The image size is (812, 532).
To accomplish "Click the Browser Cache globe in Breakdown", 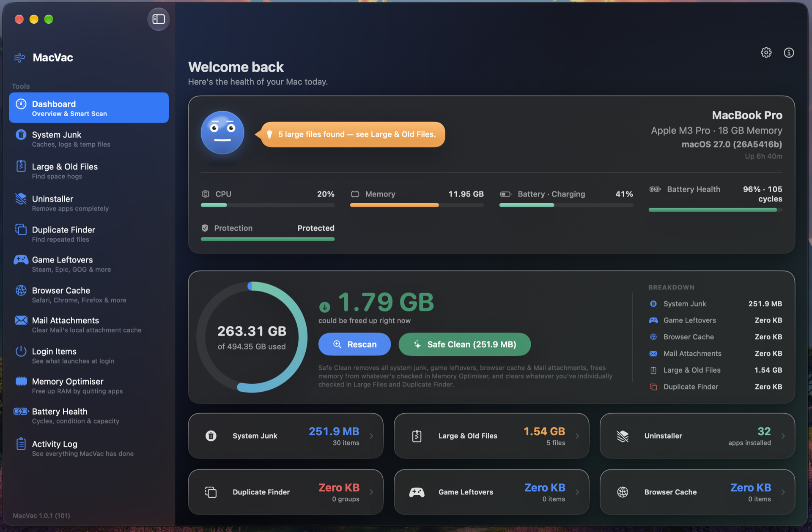I will [x=653, y=337].
